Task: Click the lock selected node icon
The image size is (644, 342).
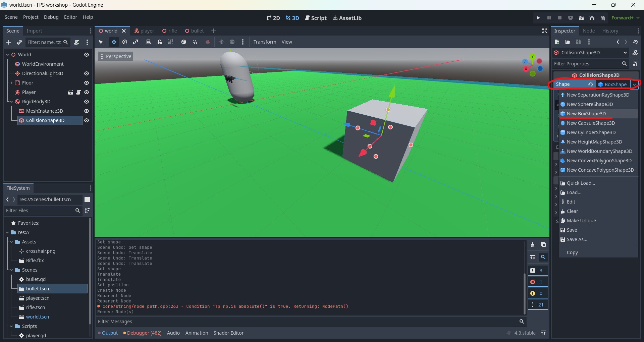Action: pyautogui.click(x=160, y=42)
